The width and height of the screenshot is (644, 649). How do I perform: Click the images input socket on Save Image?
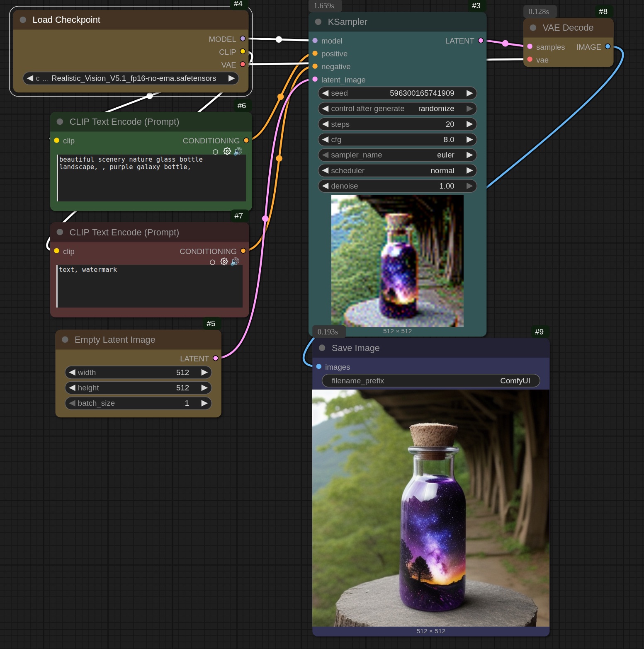point(319,367)
